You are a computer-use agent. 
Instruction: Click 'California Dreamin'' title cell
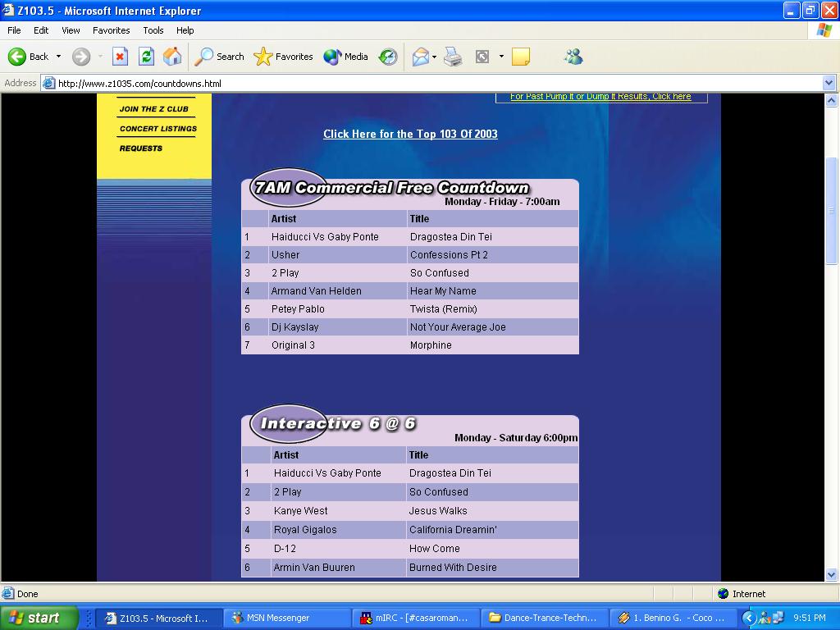coord(453,530)
